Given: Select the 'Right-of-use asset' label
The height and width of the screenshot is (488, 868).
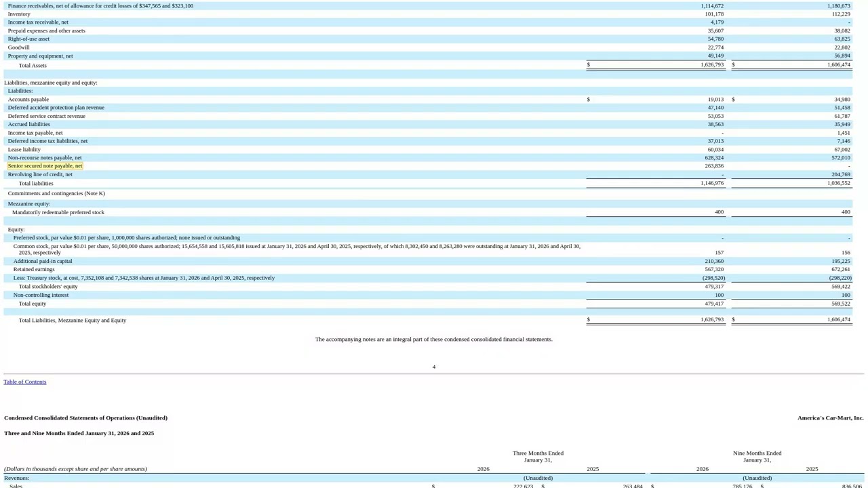Looking at the screenshot, I should [x=28, y=39].
